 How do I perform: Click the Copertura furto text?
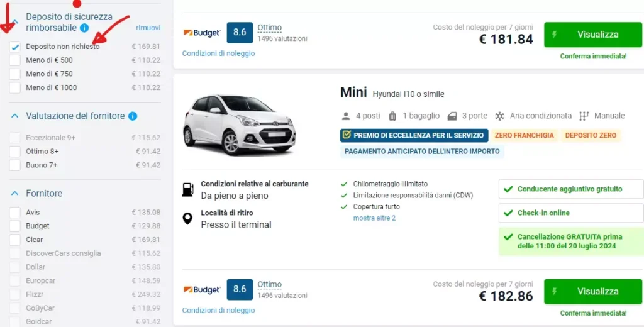coord(376,207)
